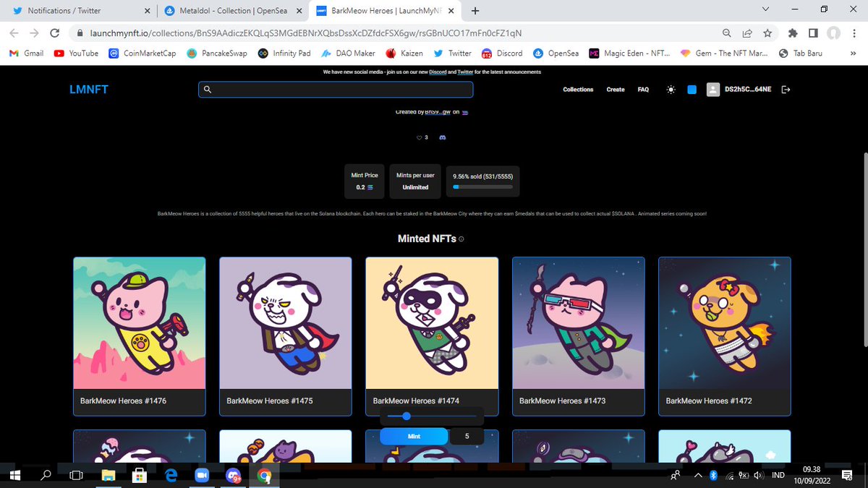
Task: Open the Infinity Pad bookmark
Action: tap(284, 53)
